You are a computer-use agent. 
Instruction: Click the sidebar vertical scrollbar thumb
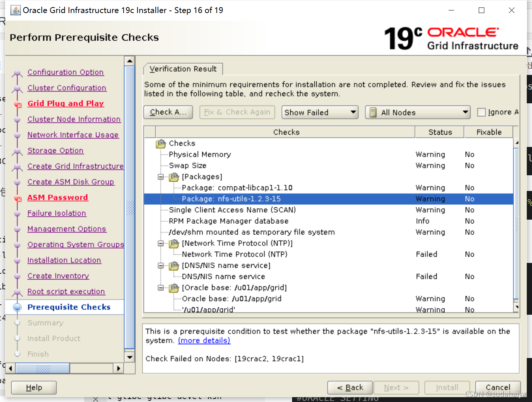(130, 208)
